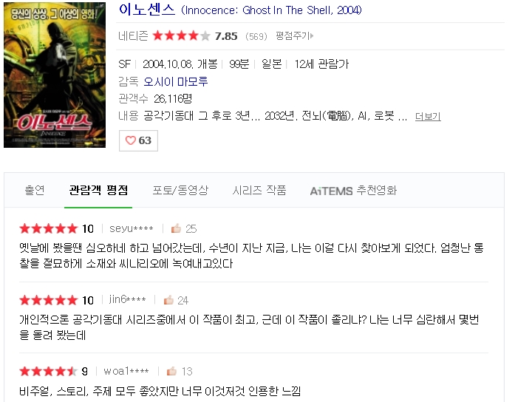Click the heart like button showing 63
Screen dimensions: 532x402
[138, 140]
